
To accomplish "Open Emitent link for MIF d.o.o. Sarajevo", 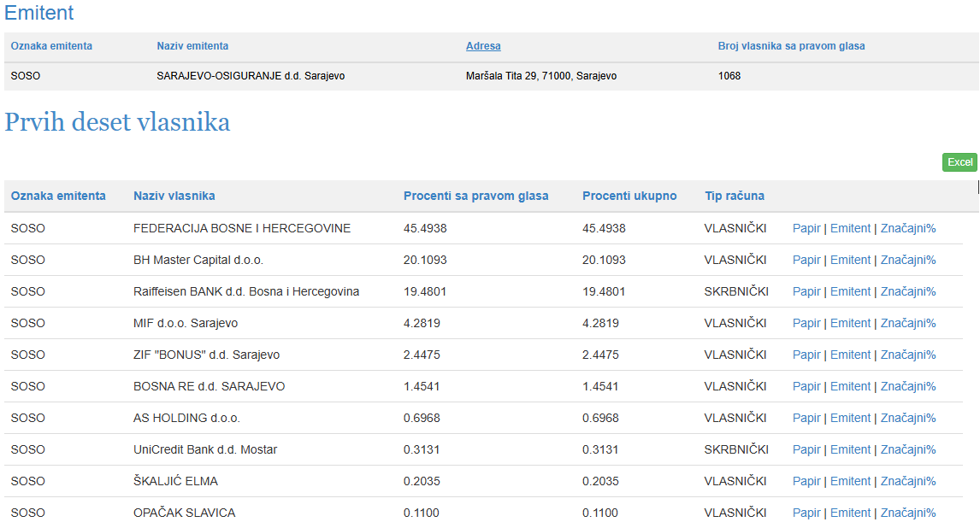I will (850, 324).
